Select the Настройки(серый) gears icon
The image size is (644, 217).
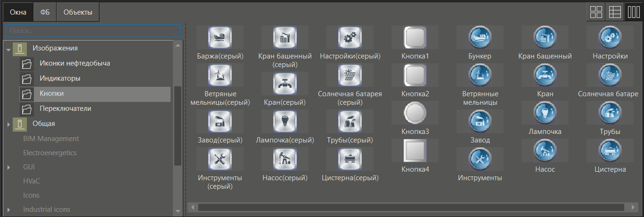[x=350, y=37]
